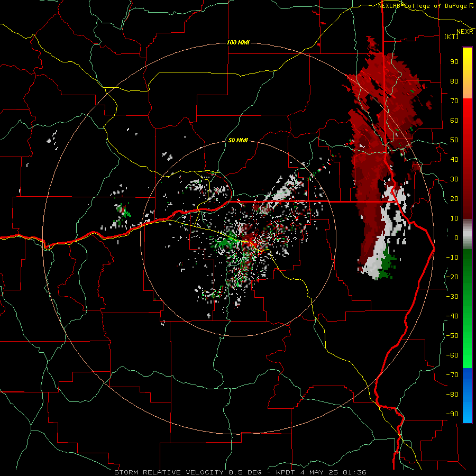Click the 50 NMI range ring label

coord(239,140)
